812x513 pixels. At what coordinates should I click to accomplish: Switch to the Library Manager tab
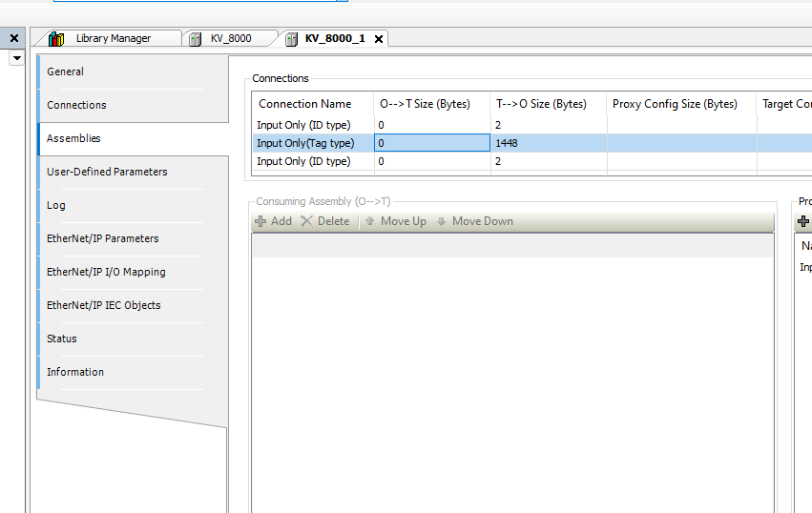(114, 38)
